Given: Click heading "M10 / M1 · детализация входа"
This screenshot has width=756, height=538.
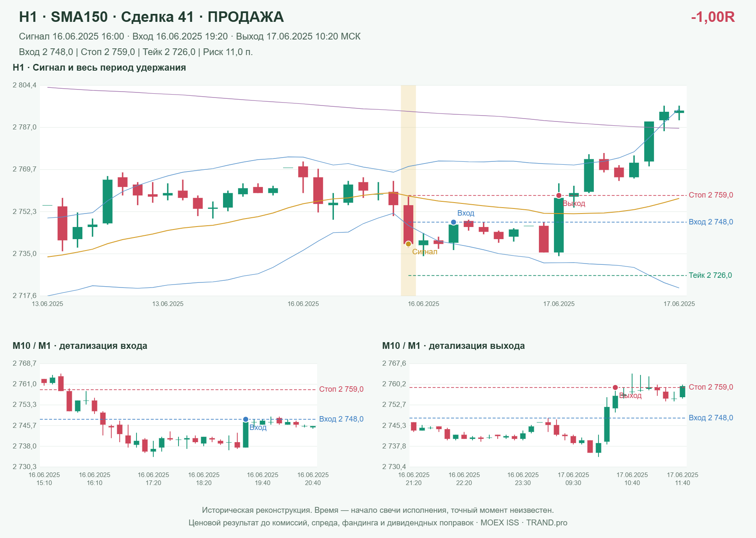Looking at the screenshot, I should click(80, 346).
